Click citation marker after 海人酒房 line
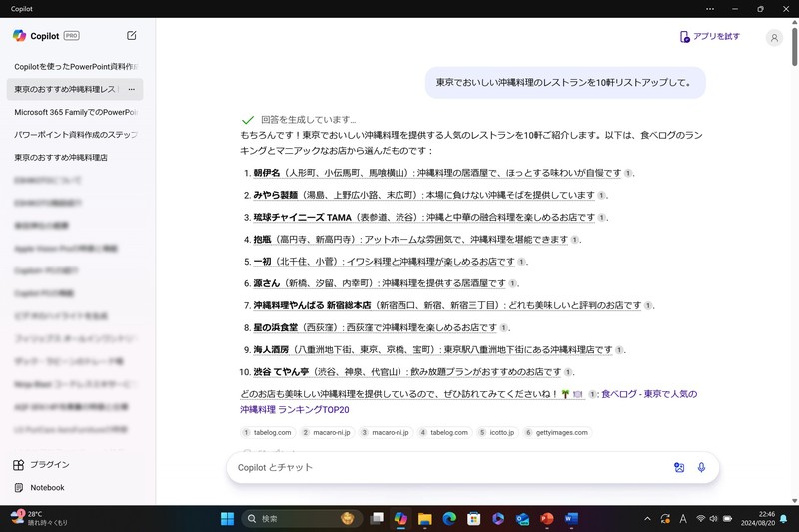This screenshot has height=532, width=799. (x=618, y=350)
